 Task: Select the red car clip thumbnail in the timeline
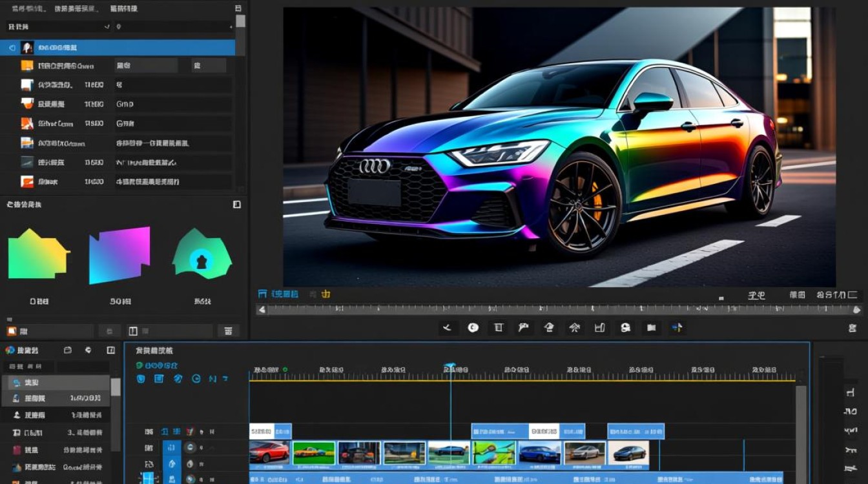(x=269, y=452)
